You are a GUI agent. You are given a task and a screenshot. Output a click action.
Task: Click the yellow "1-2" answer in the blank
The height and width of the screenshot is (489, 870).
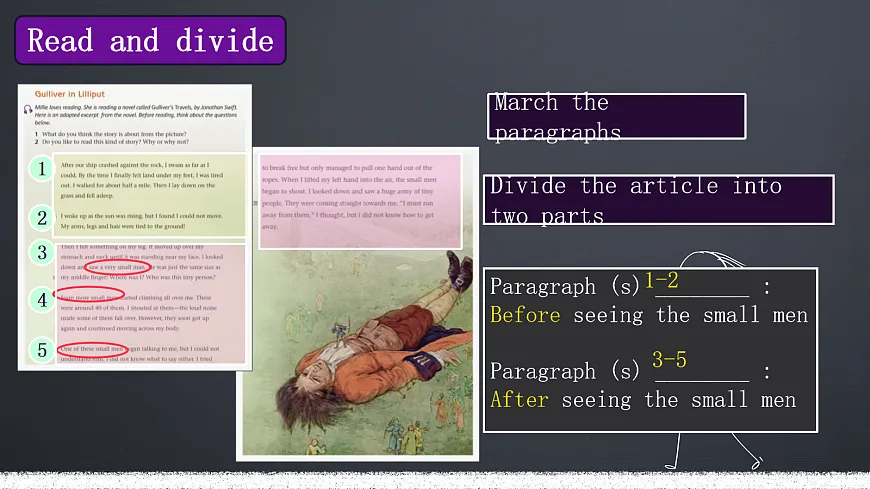pos(662,281)
